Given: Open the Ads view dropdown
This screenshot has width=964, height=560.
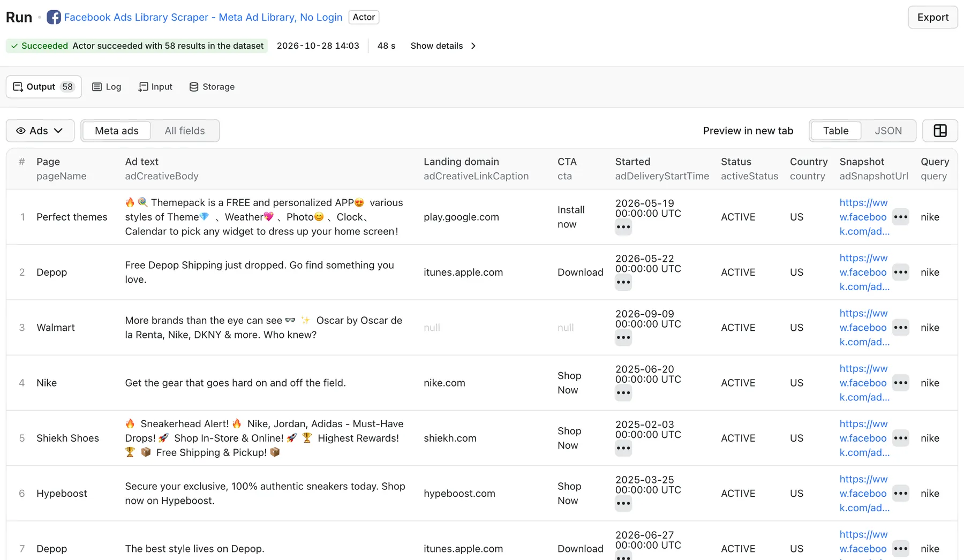Looking at the screenshot, I should coord(40,131).
